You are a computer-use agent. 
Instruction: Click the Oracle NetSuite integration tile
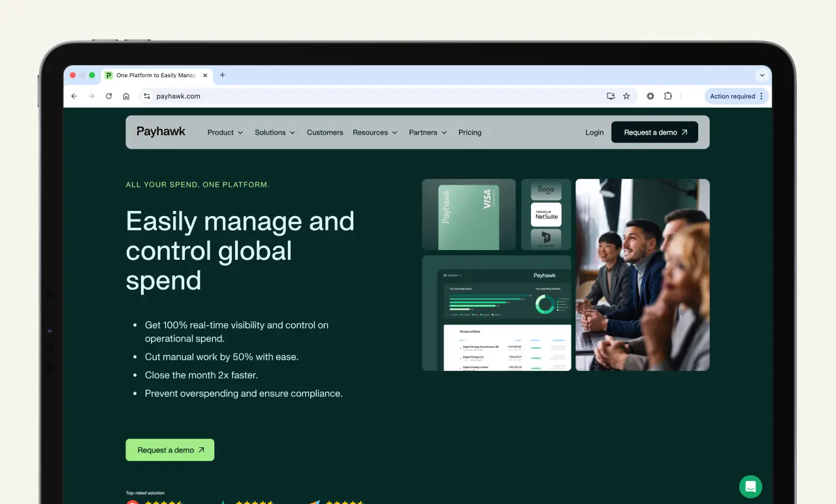click(546, 215)
